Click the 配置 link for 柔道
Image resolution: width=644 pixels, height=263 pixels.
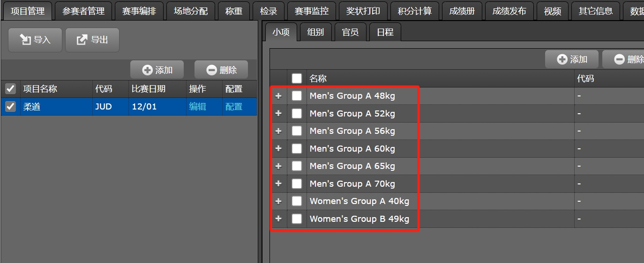pyautogui.click(x=234, y=107)
